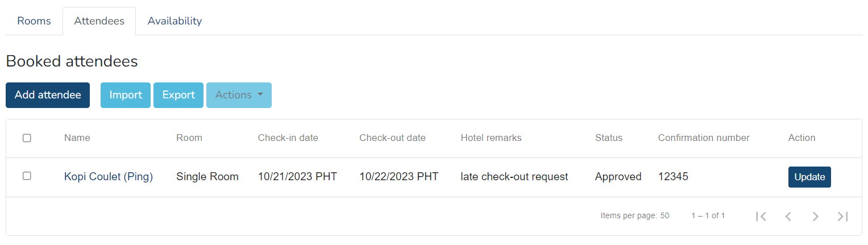The image size is (868, 245).
Task: Go to first page pagination icon
Action: tap(761, 216)
